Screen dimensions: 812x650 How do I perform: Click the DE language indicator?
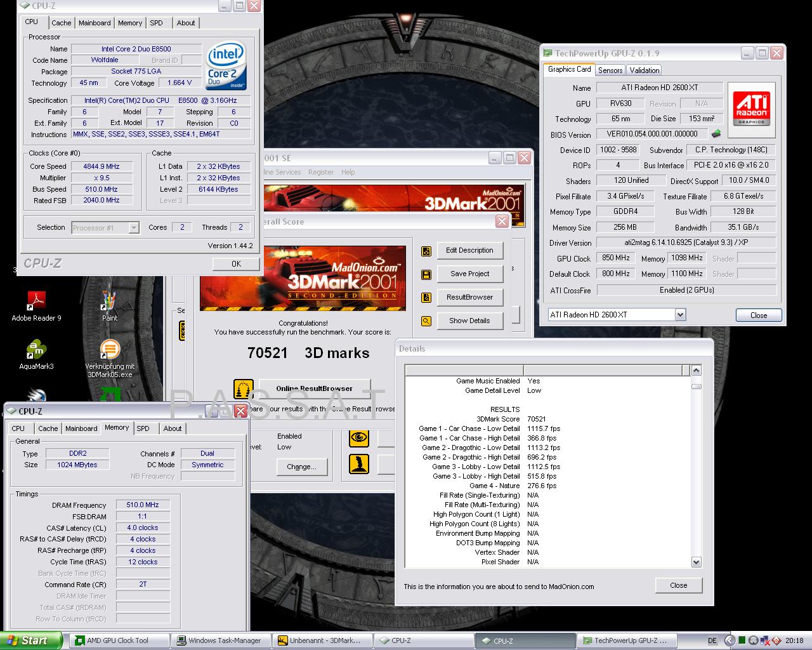(x=712, y=640)
